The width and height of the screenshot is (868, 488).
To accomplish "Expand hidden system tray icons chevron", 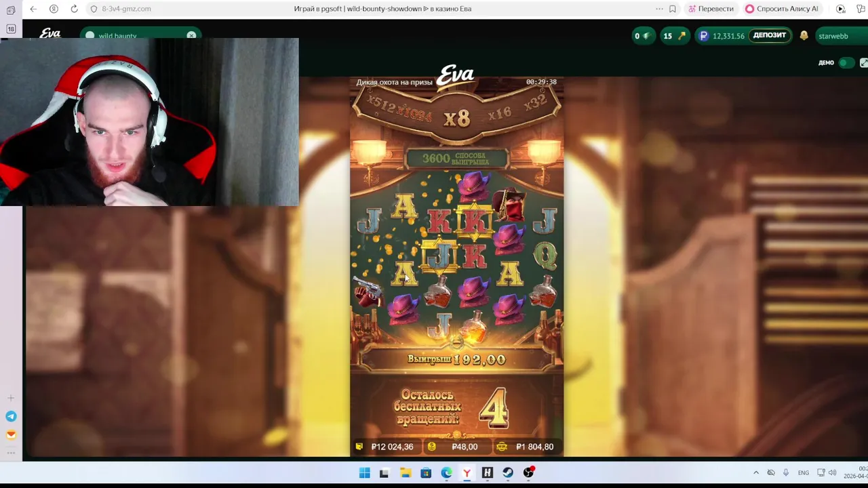I will click(756, 472).
